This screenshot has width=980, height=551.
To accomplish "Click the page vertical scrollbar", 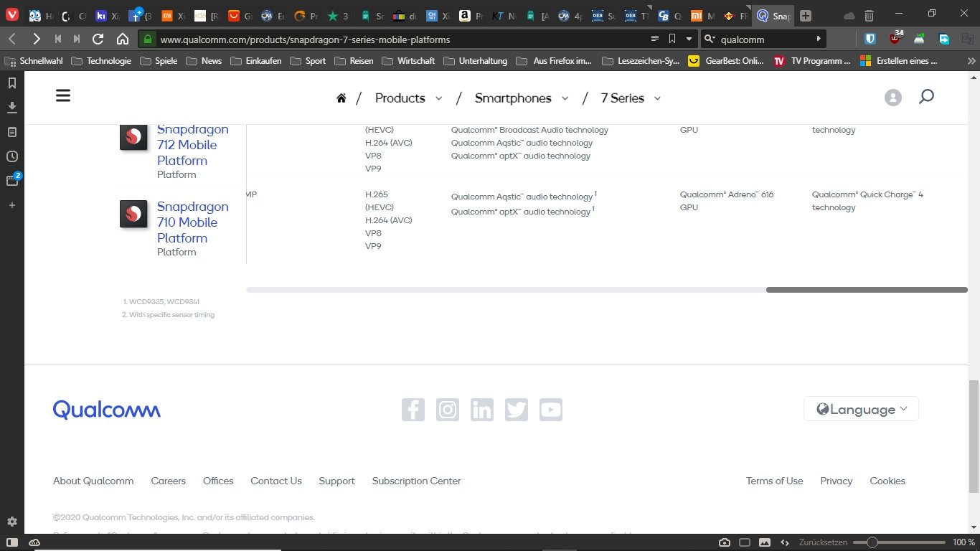I will click(974, 436).
